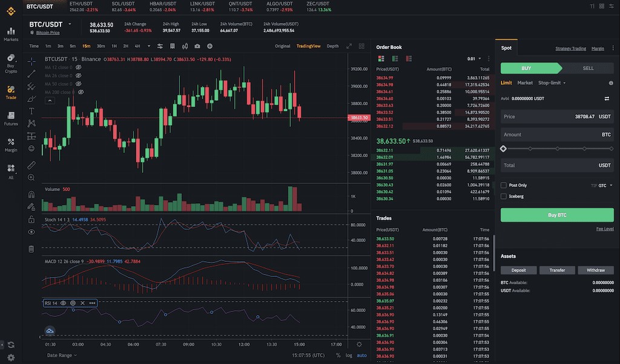Toggle visibility of MA 12 line
This screenshot has width=620, height=364.
(78, 67)
